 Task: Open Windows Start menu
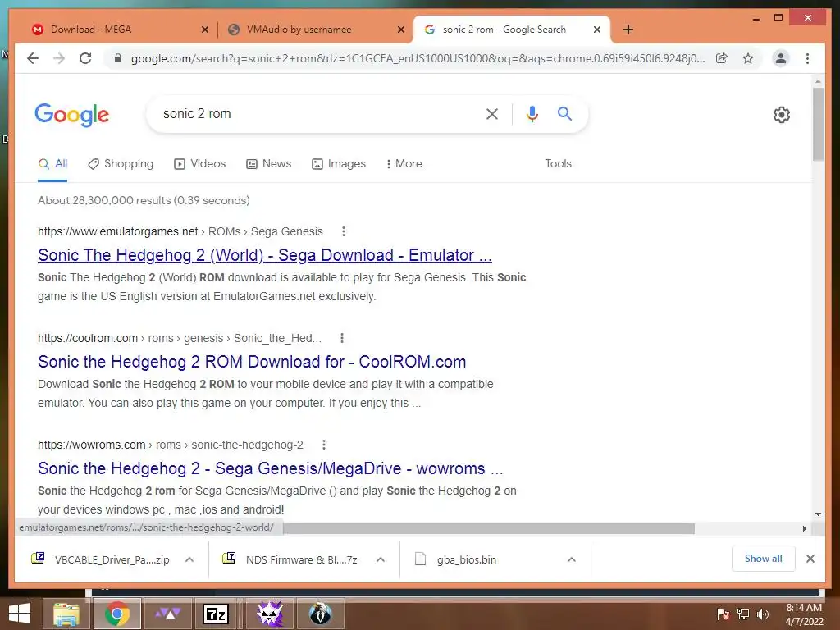[20, 614]
